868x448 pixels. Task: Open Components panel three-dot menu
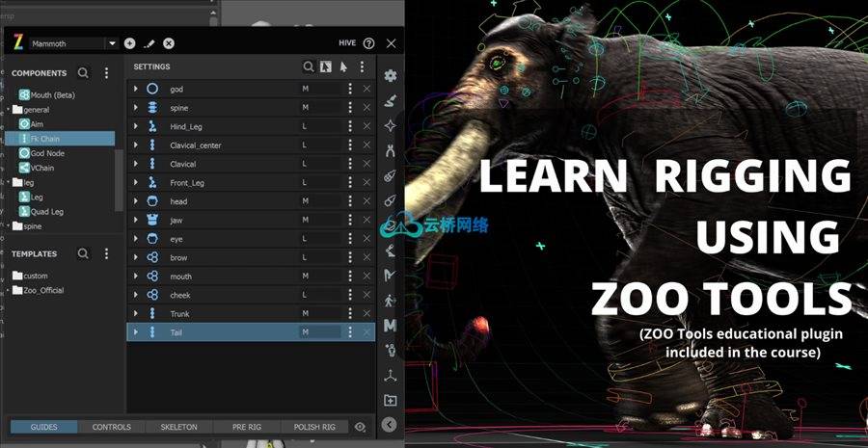(x=106, y=72)
